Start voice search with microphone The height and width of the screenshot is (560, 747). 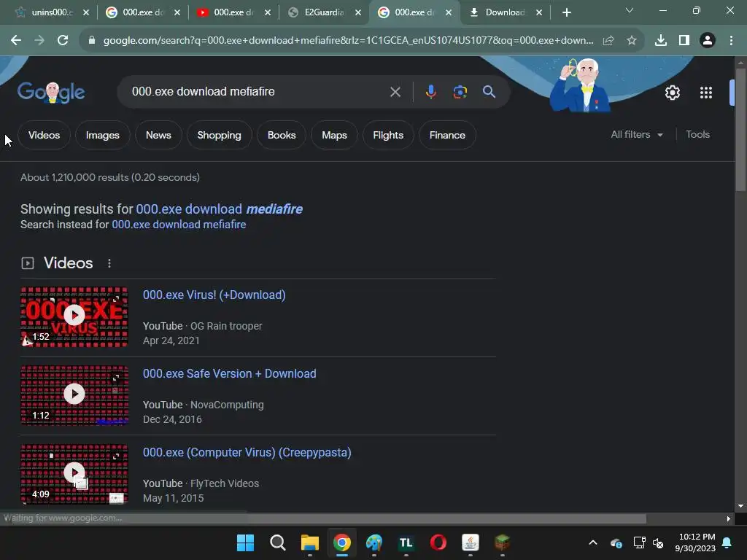click(430, 91)
